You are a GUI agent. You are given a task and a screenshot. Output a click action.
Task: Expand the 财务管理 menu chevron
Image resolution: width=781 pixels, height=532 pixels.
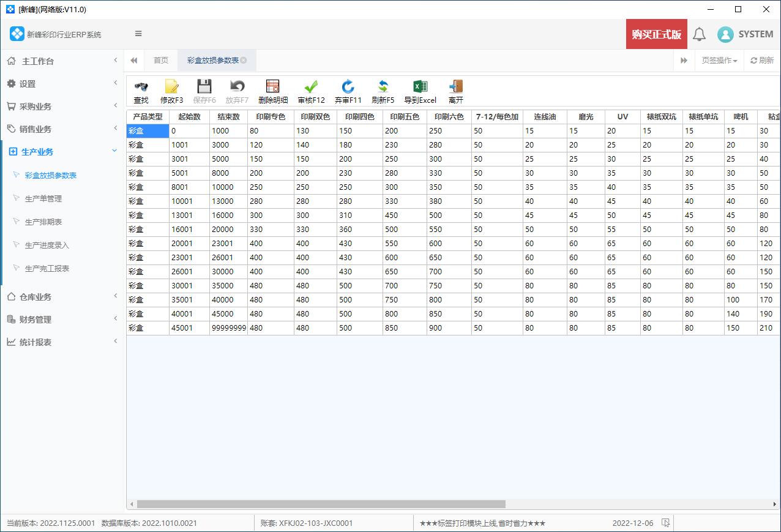pyautogui.click(x=115, y=318)
